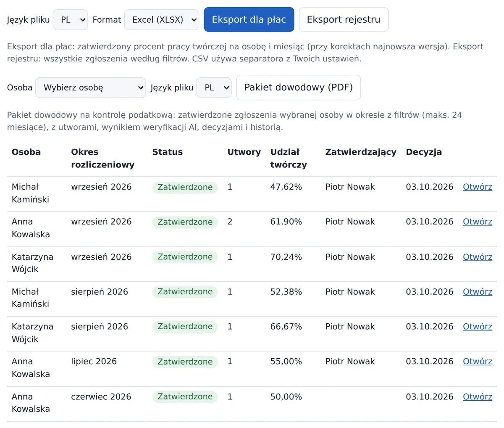Click the Status column header
504x428 pixels.
point(168,152)
